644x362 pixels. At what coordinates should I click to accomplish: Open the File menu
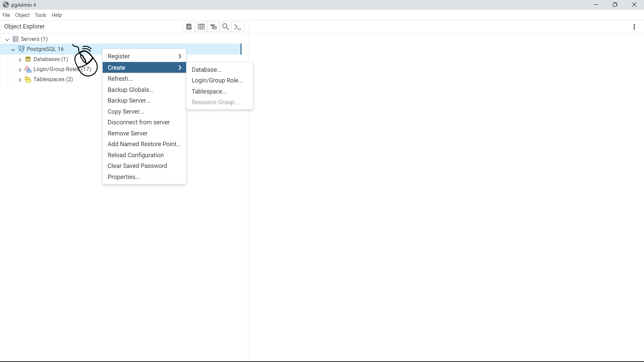6,15
